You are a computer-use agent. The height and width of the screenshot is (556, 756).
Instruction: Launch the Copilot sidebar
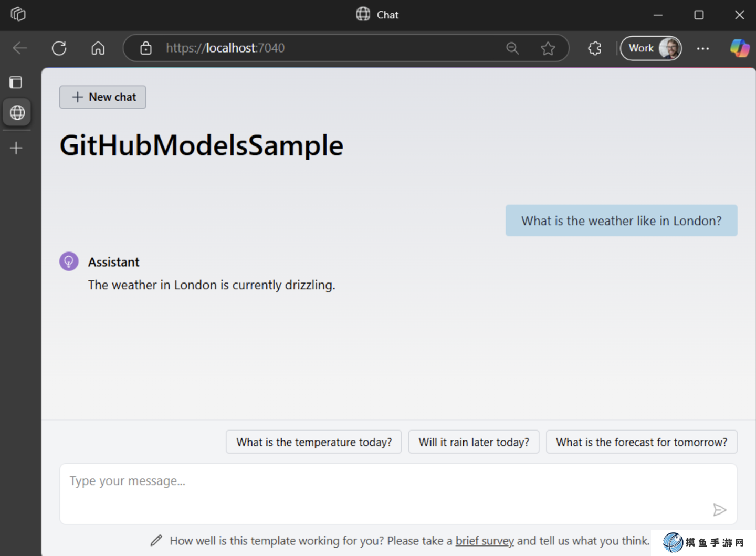[740, 48]
